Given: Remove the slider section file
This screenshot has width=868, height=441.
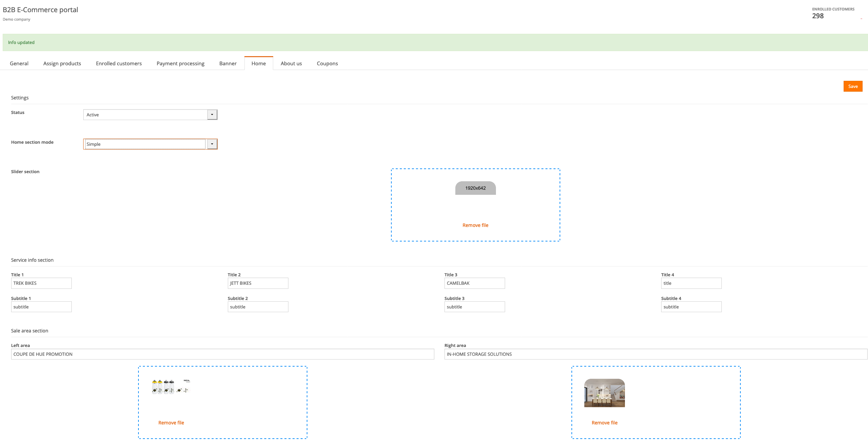Looking at the screenshot, I should (x=475, y=225).
